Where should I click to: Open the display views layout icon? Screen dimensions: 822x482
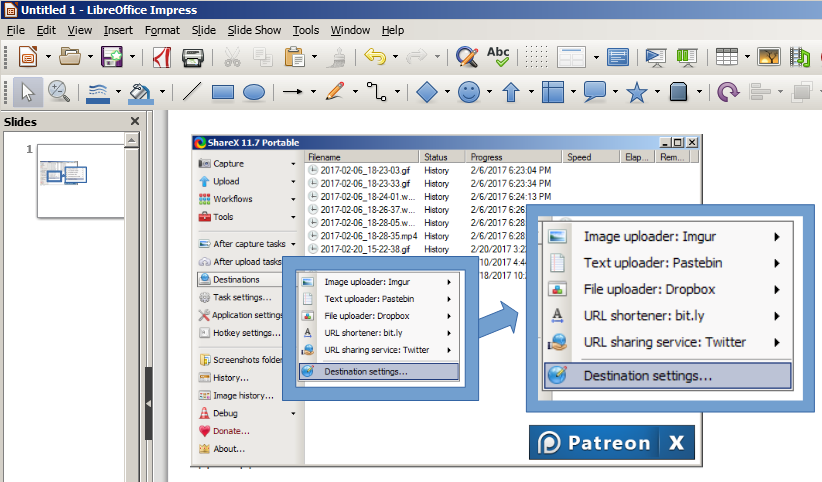571,57
